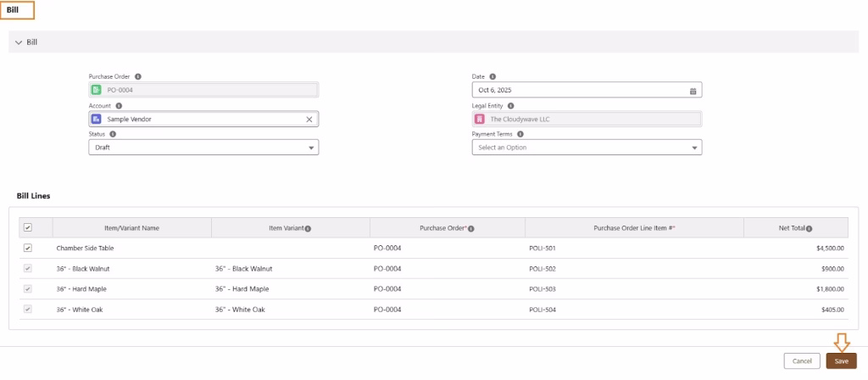The width and height of the screenshot is (868, 380).
Task: Click the Payment Terms info icon
Action: tap(520, 134)
